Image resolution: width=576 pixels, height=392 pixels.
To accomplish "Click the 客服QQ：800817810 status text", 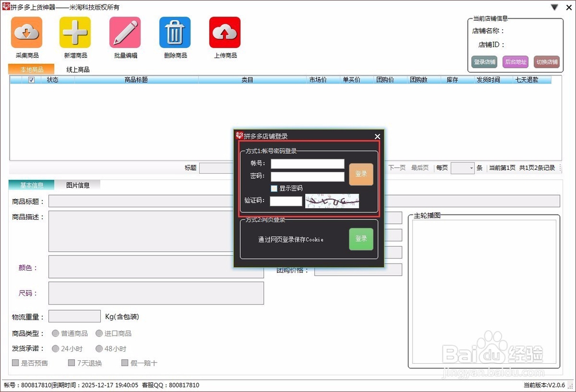I will [x=170, y=385].
